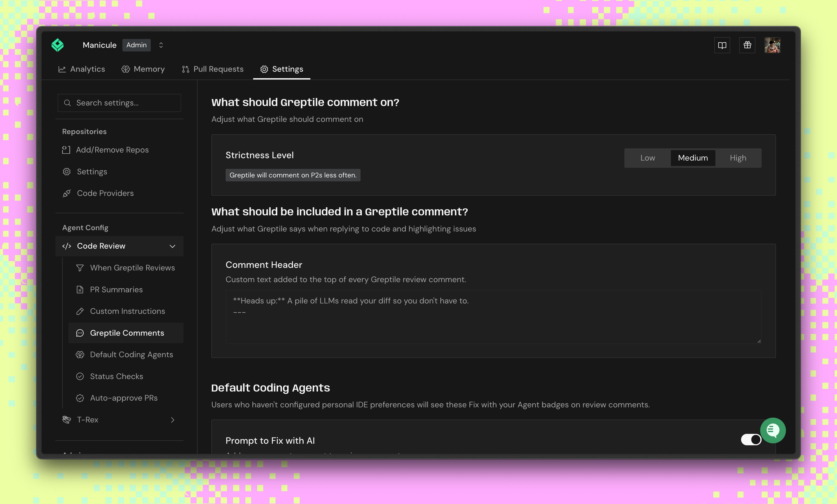The height and width of the screenshot is (504, 837).
Task: Click the Memory brain icon in tabs
Action: pos(126,69)
